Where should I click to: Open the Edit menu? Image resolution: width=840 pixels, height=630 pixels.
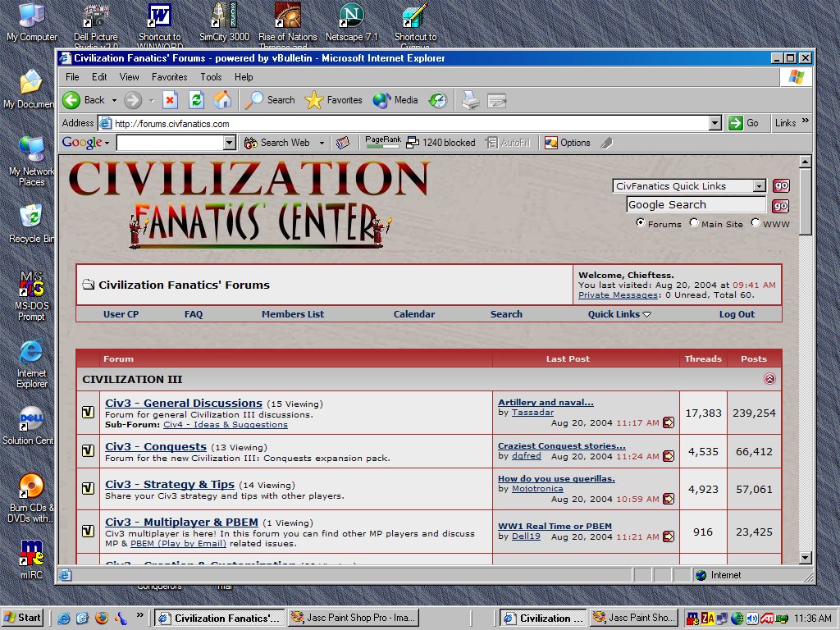(99, 77)
